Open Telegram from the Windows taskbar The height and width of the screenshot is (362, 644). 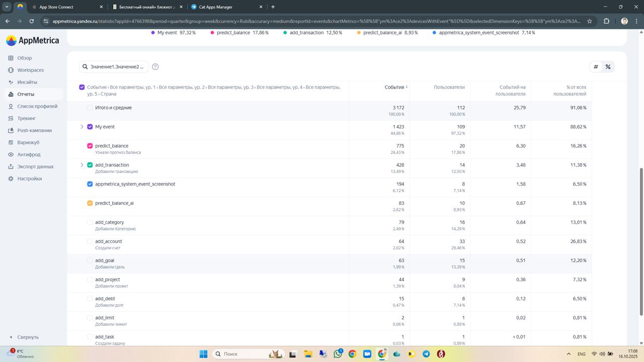coord(426,354)
